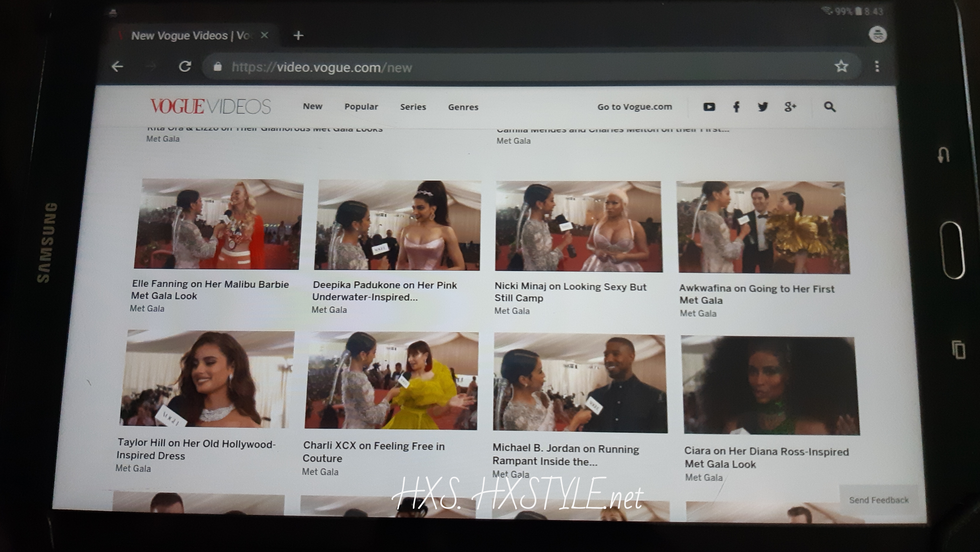Open Vogue Twitter icon
The image size is (980, 552).
762,107
